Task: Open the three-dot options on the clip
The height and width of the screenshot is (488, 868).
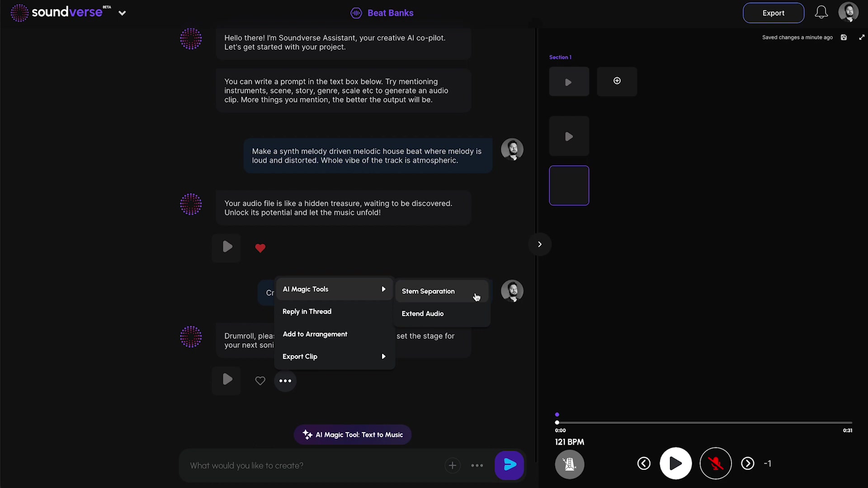Action: click(x=285, y=380)
